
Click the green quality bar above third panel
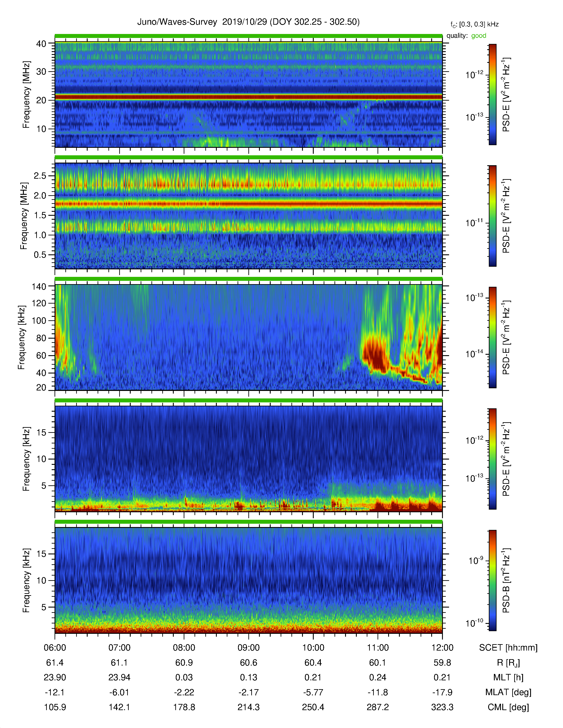pos(248,279)
